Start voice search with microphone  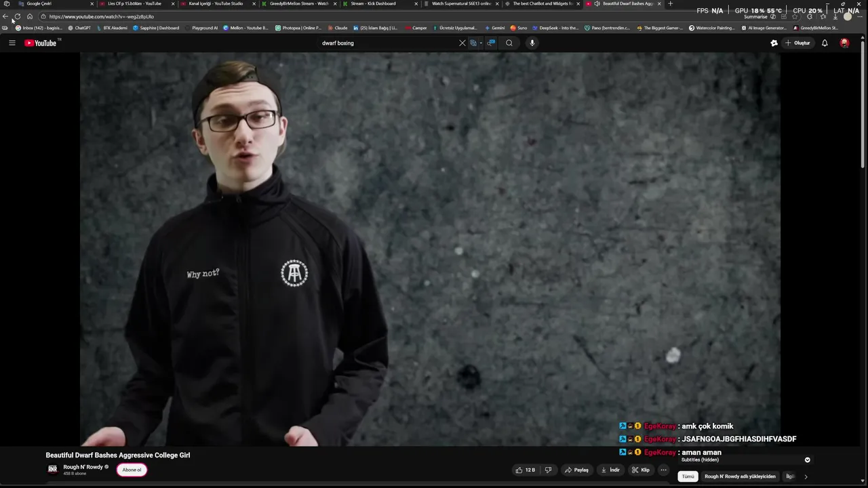tap(532, 43)
